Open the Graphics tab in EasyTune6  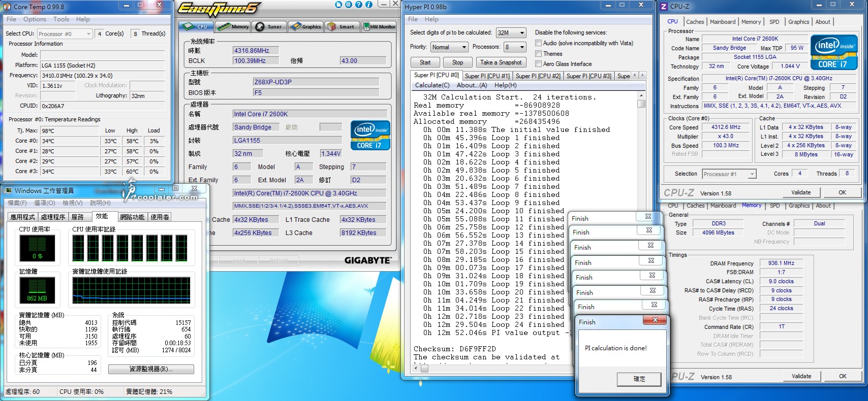pyautogui.click(x=306, y=26)
